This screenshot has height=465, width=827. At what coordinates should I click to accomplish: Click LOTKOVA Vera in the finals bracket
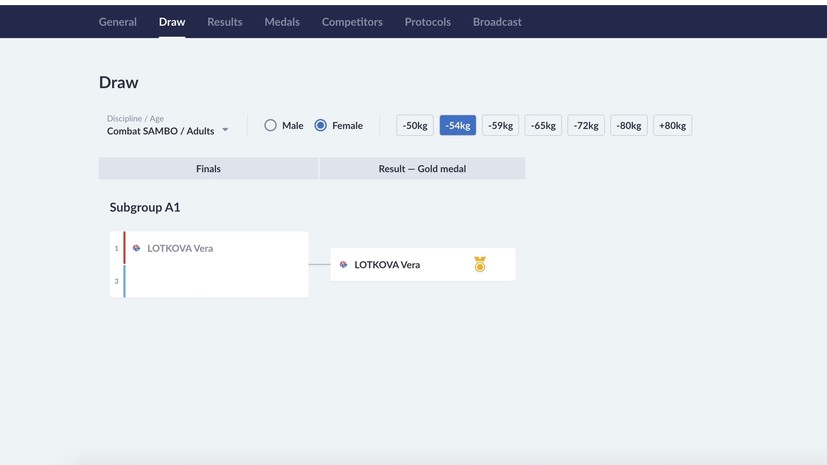(x=180, y=248)
